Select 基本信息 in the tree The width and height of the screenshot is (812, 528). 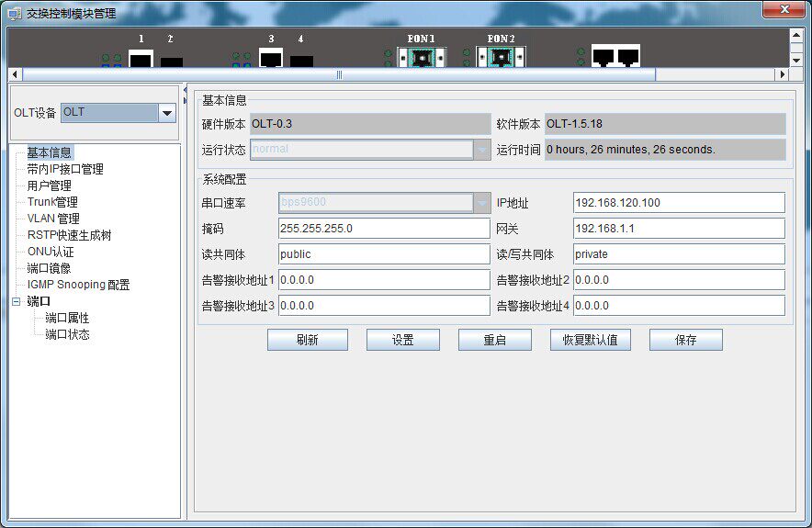point(50,152)
